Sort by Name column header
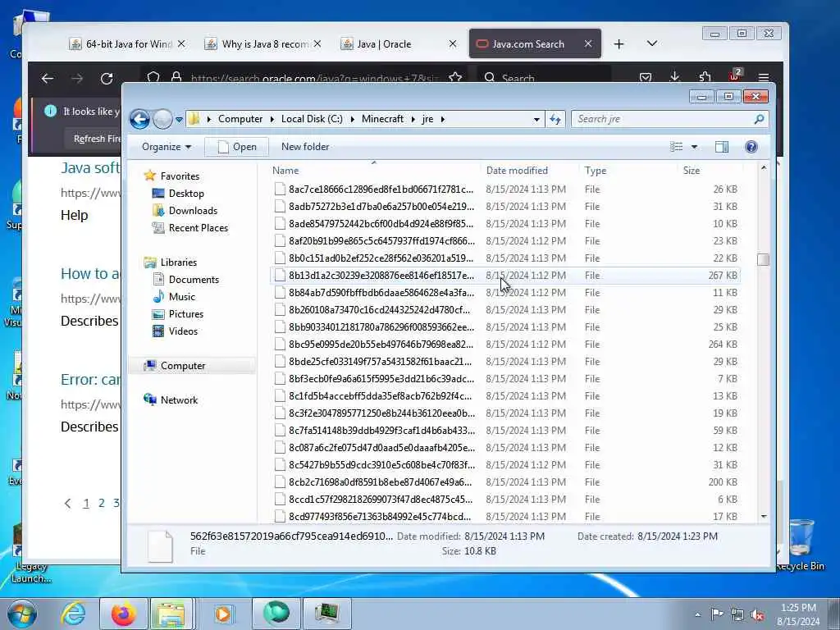840x630 pixels. 374,171
